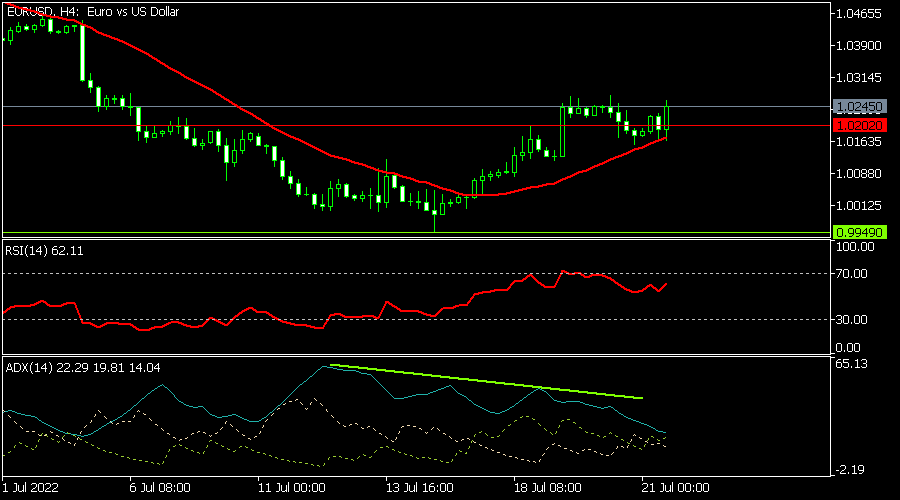Click the ADX -2.19 scale value

pos(849,470)
